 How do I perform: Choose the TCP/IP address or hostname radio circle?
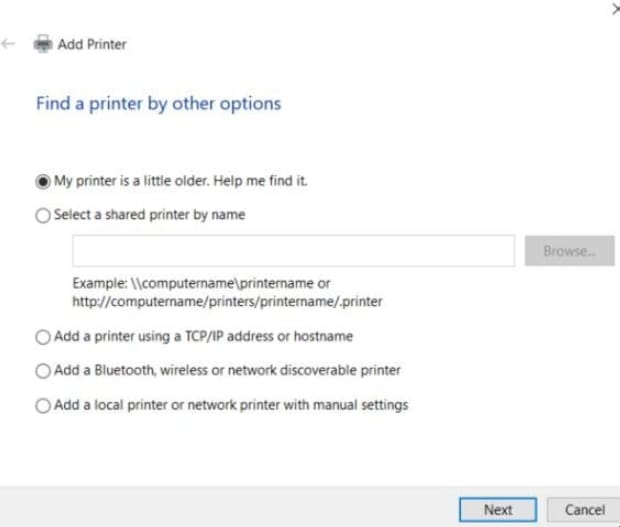point(42,337)
